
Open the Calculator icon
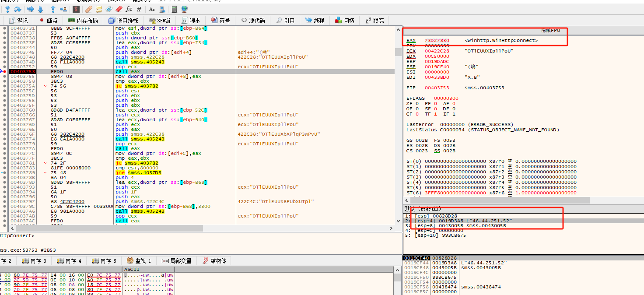pyautogui.click(x=175, y=9)
